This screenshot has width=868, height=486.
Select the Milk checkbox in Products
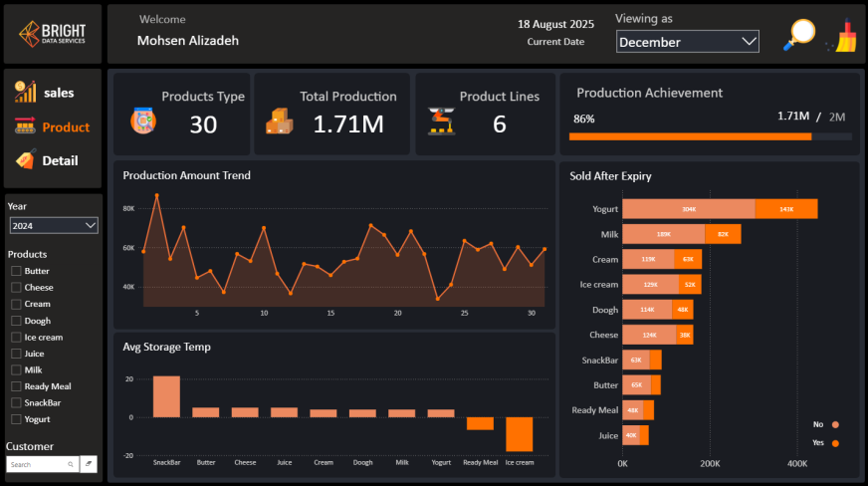pos(16,369)
